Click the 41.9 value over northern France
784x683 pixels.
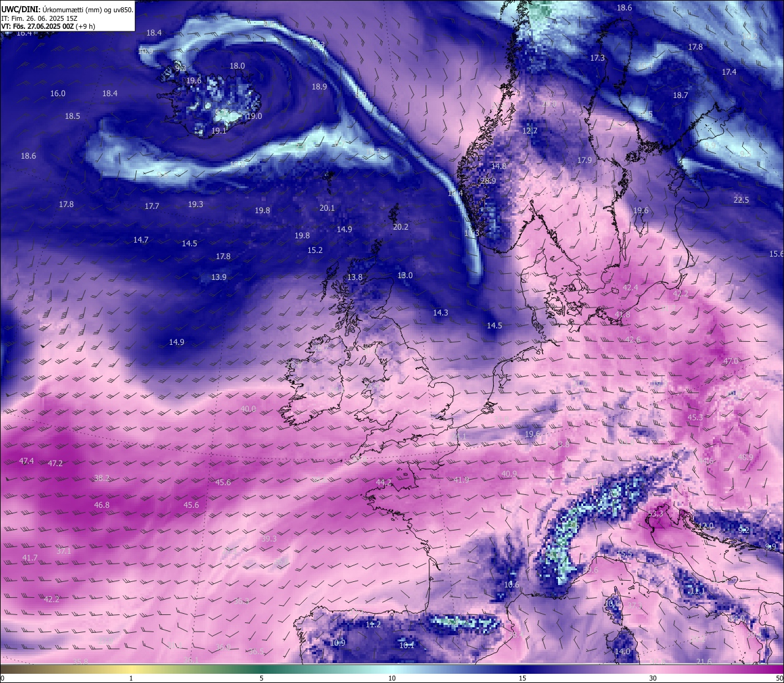[x=461, y=480]
